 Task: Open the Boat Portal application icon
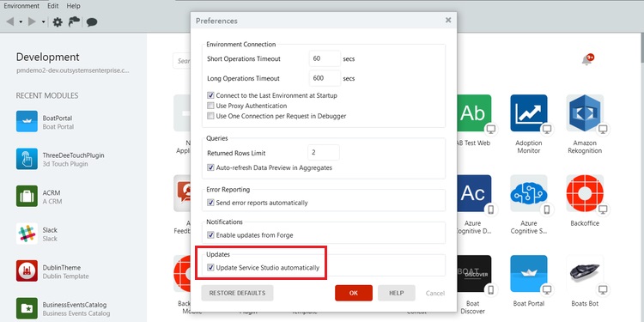[x=529, y=274]
